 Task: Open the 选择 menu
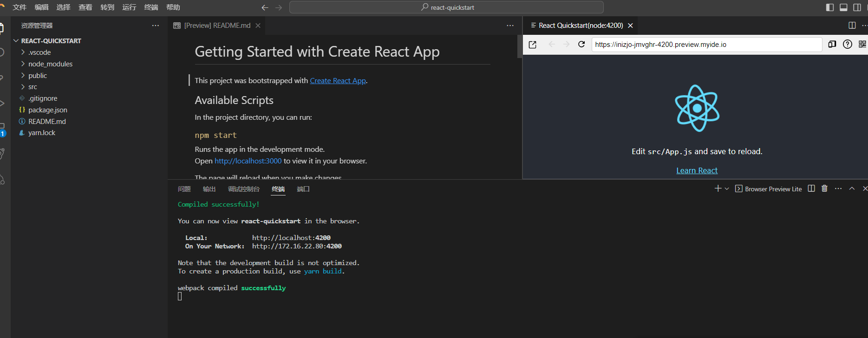click(63, 7)
